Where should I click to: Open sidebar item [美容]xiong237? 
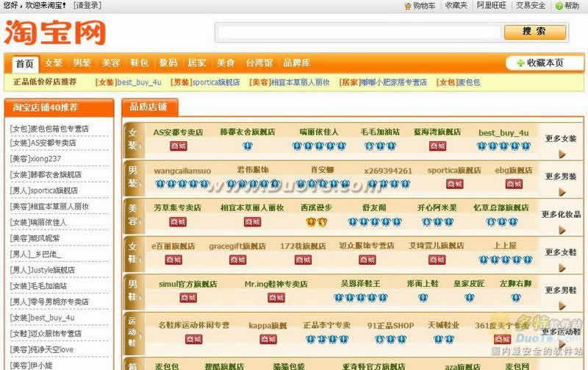point(35,159)
